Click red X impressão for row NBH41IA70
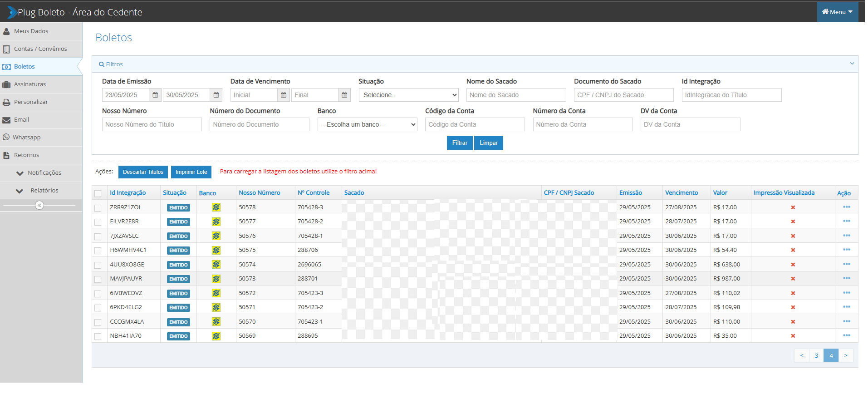868x394 pixels. click(793, 336)
